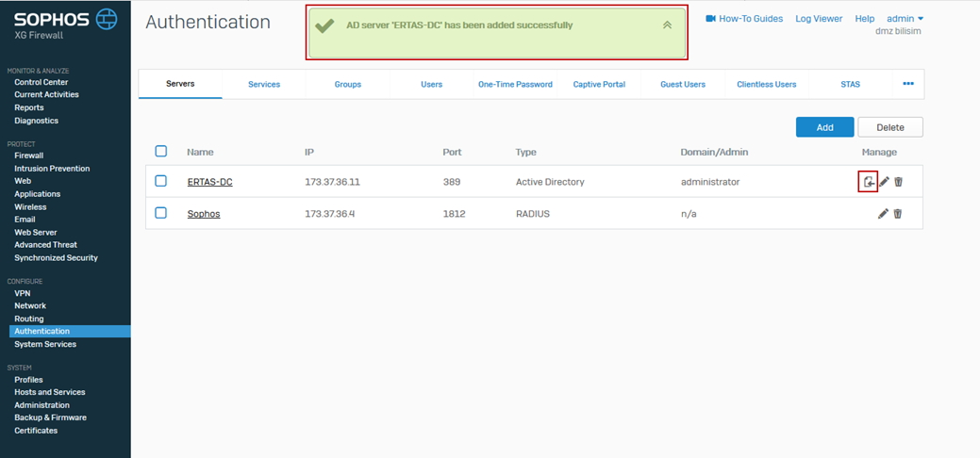Viewport: 980px width, 458px height.
Task: Open Current Activities in sidebar
Action: click(46, 94)
